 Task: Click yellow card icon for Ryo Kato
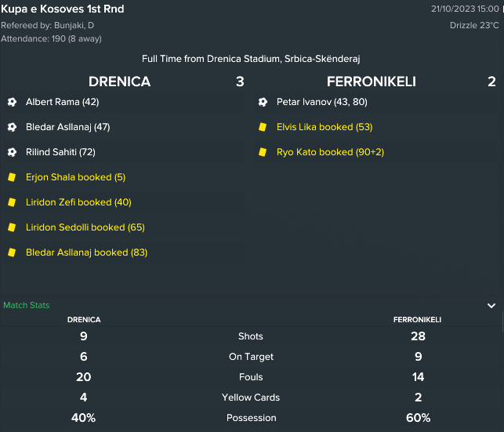pyautogui.click(x=263, y=152)
